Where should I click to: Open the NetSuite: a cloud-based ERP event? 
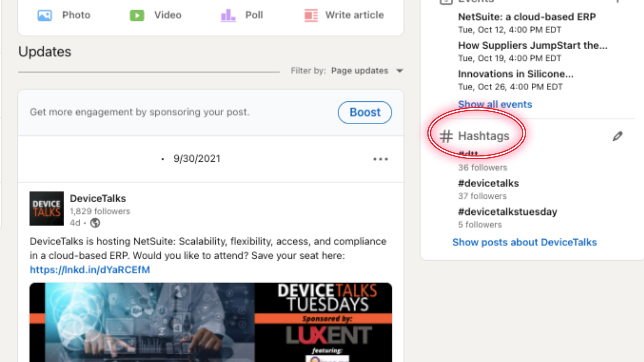coord(527,17)
